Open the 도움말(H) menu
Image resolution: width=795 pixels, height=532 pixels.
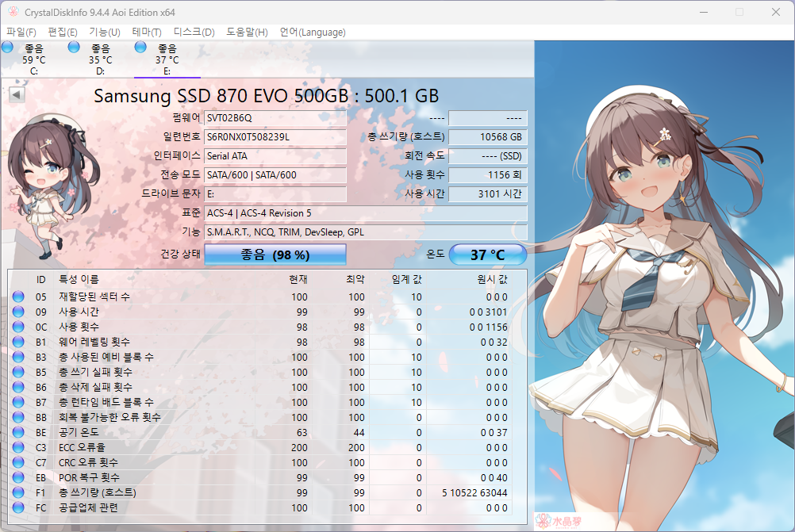pos(247,33)
